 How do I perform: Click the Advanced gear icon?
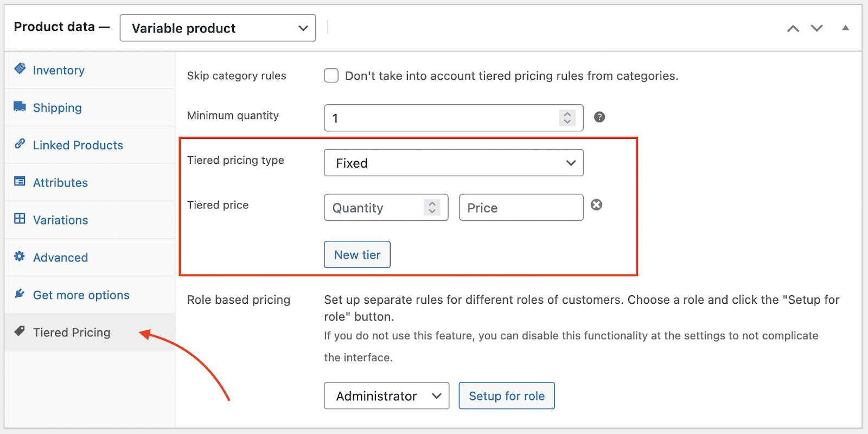[20, 256]
